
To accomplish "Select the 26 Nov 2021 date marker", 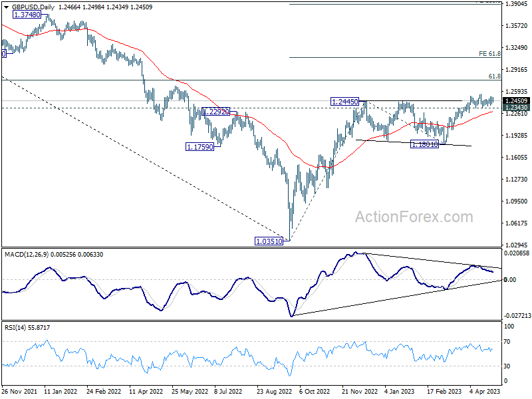I will pyautogui.click(x=19, y=391).
